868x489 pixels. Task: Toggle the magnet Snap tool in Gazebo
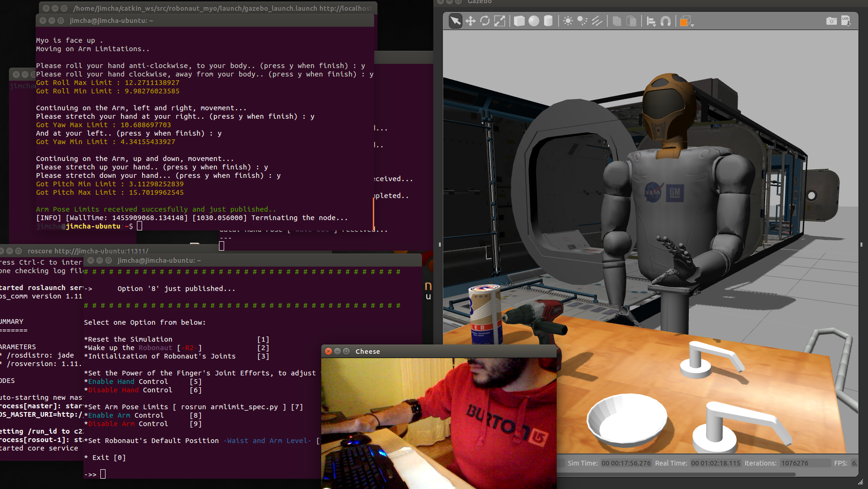coord(665,21)
